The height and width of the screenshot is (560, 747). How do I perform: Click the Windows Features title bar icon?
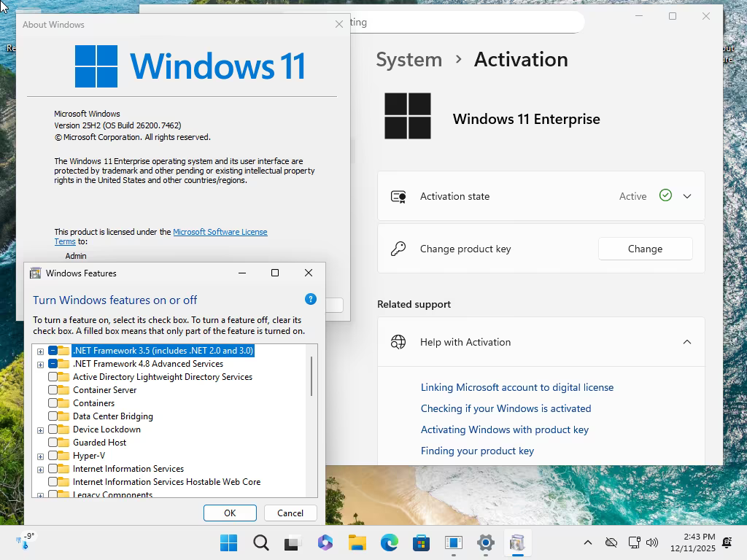click(x=35, y=273)
